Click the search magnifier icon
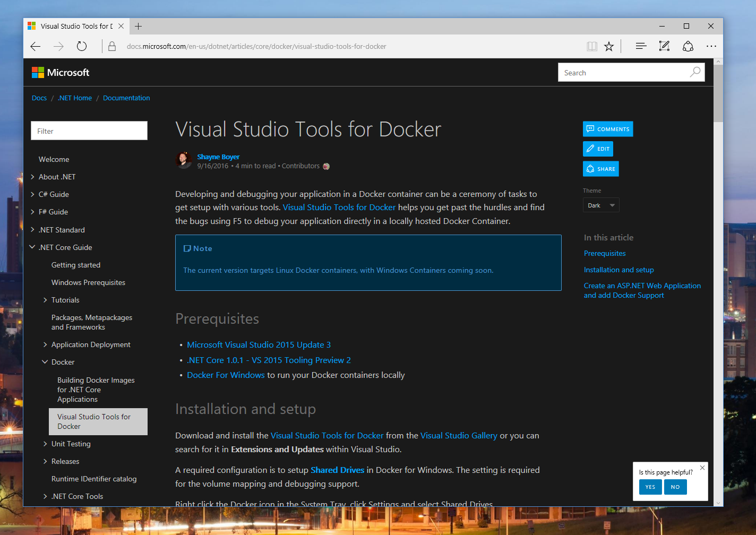 [x=695, y=72]
